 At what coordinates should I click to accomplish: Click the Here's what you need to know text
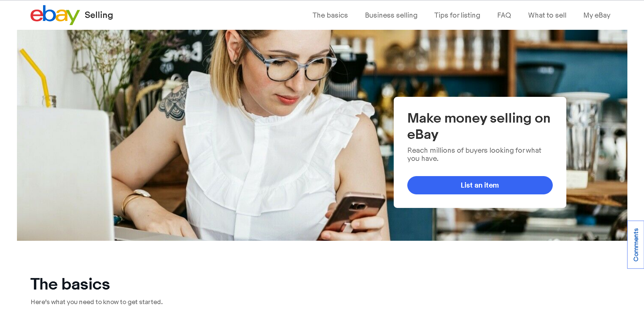coord(97,302)
